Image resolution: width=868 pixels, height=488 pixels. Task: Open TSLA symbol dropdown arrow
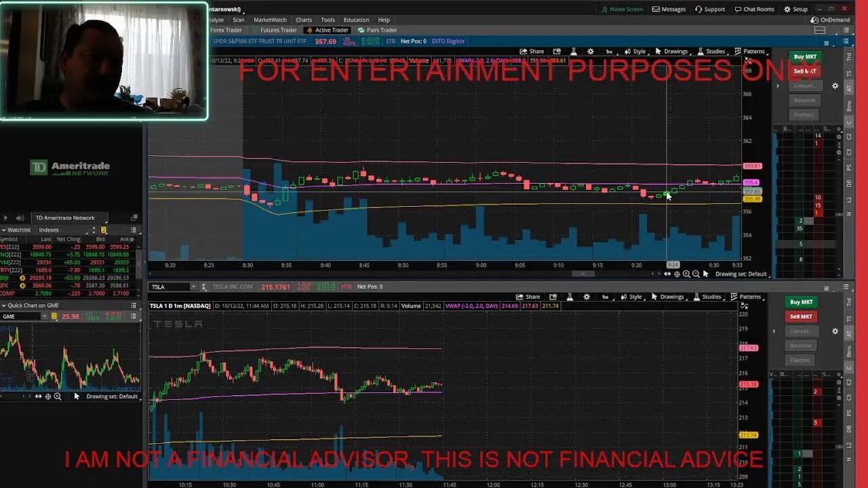click(x=193, y=287)
